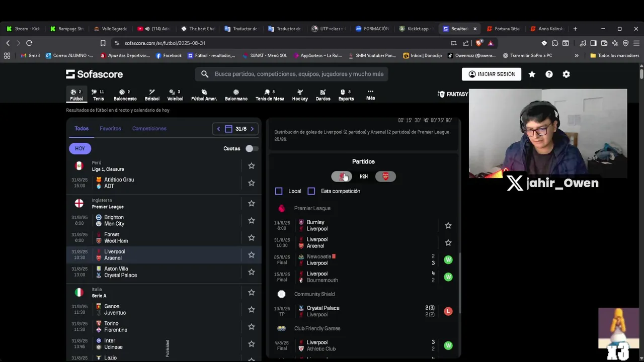Open Club Friendly Games header
Screen dimensions: 644x362
pyautogui.click(x=317, y=328)
